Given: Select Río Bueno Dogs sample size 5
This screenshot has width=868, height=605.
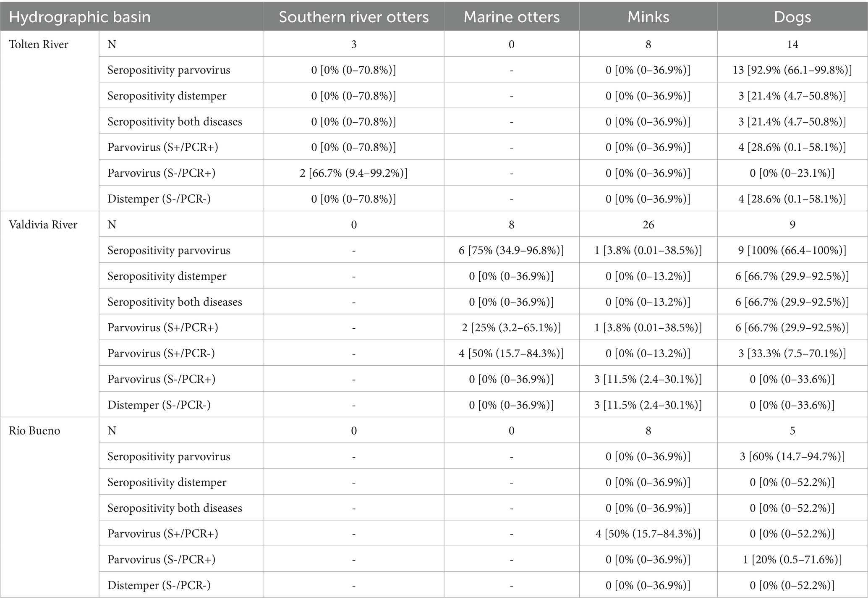Looking at the screenshot, I should (x=792, y=431).
